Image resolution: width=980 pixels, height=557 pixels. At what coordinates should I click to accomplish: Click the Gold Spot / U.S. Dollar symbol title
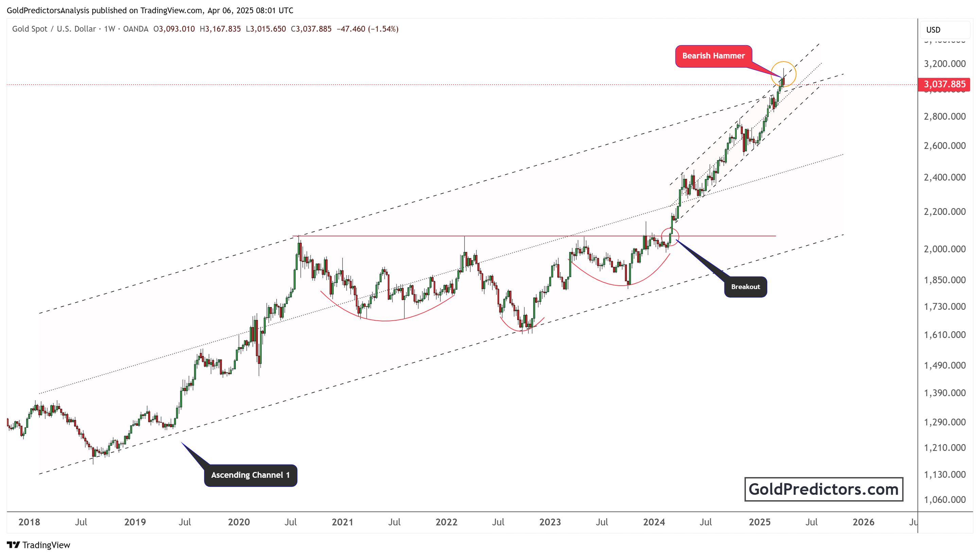coord(54,29)
